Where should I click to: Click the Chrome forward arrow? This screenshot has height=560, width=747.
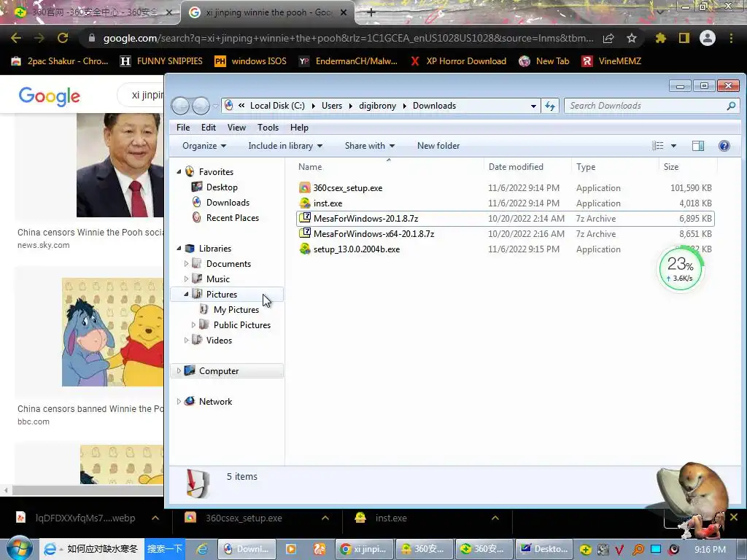(39, 38)
